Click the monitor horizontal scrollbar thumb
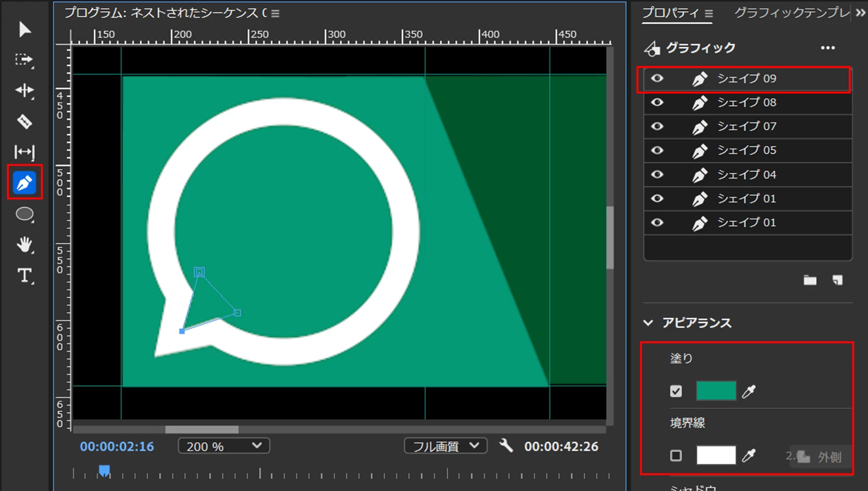 click(201, 430)
